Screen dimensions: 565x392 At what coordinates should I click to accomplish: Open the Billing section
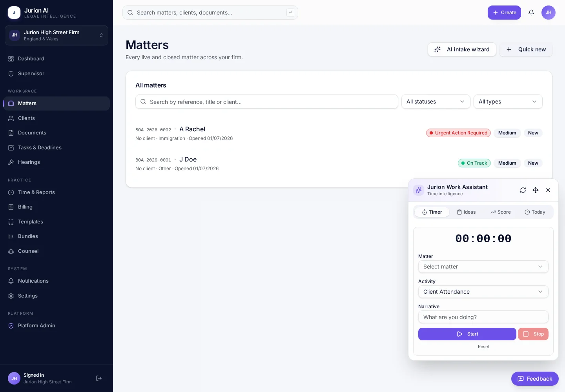pos(56,207)
